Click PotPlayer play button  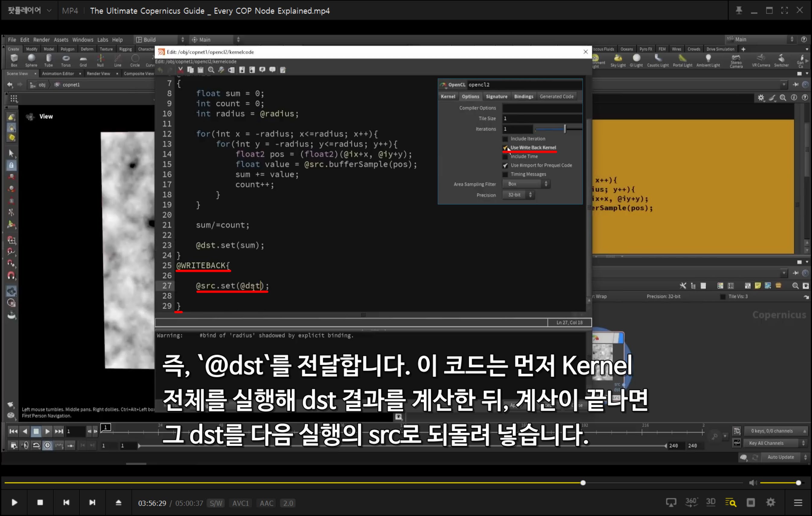click(14, 502)
